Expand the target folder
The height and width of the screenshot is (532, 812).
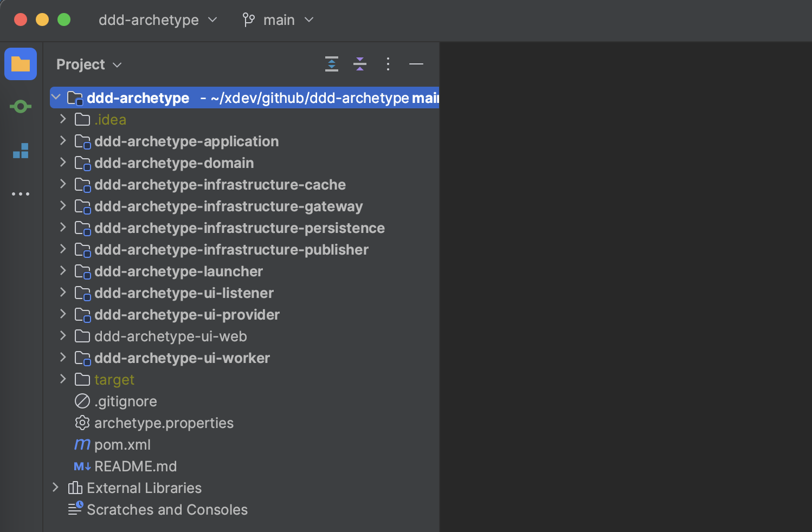pos(63,379)
